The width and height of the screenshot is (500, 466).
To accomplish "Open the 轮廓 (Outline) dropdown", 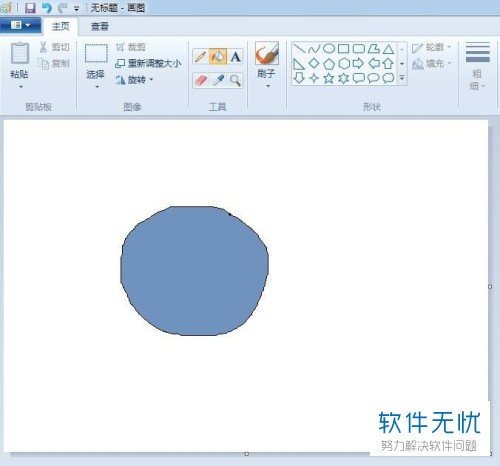I will tap(431, 47).
